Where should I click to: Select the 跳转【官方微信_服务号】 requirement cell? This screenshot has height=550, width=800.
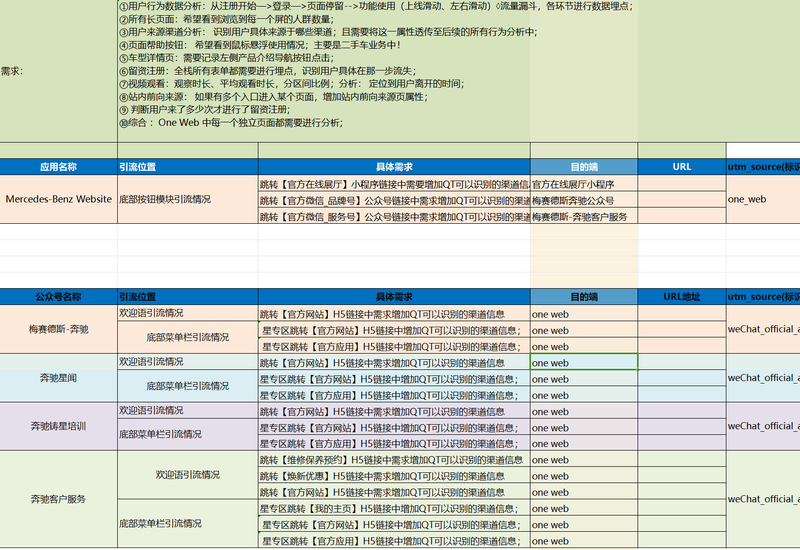(x=394, y=216)
